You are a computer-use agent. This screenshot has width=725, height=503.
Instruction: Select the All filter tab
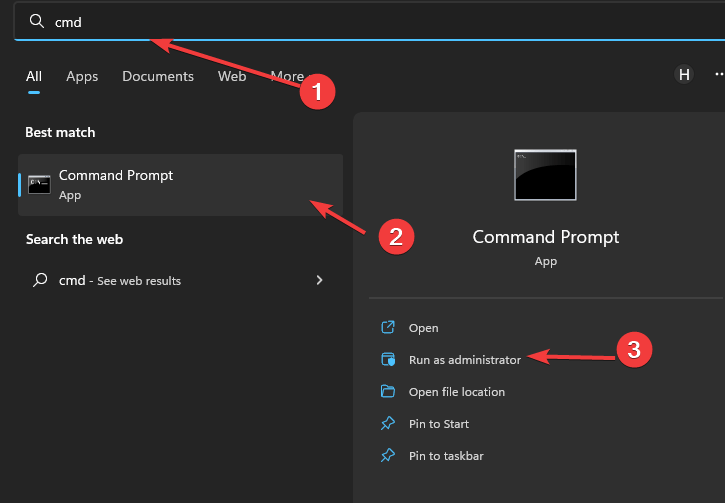pyautogui.click(x=34, y=76)
